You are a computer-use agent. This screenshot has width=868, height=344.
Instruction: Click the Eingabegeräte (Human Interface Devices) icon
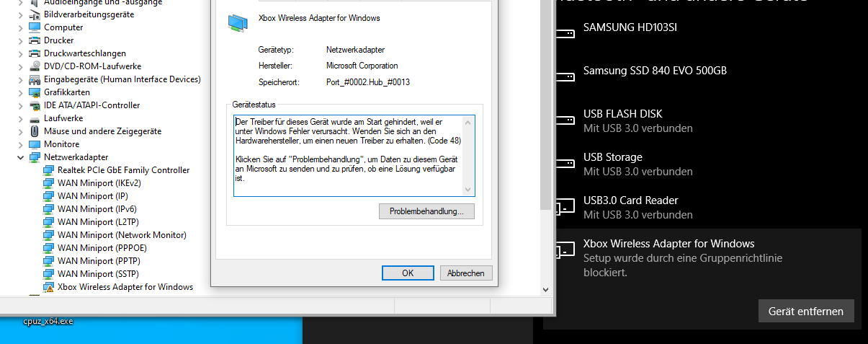click(35, 79)
